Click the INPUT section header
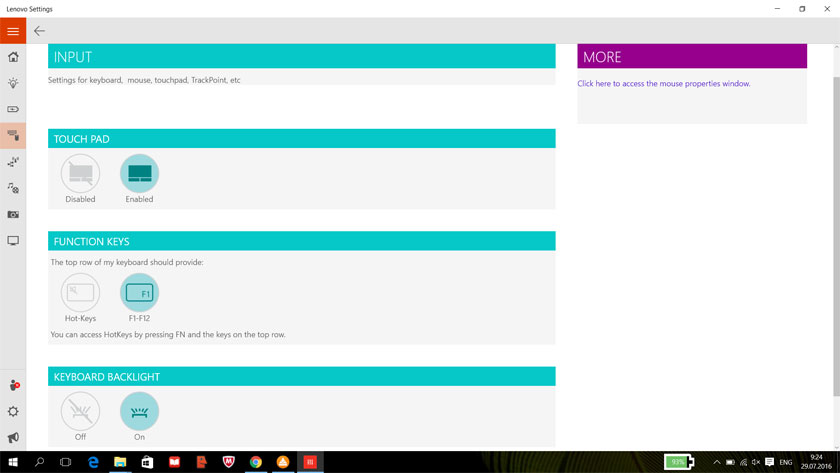 302,56
